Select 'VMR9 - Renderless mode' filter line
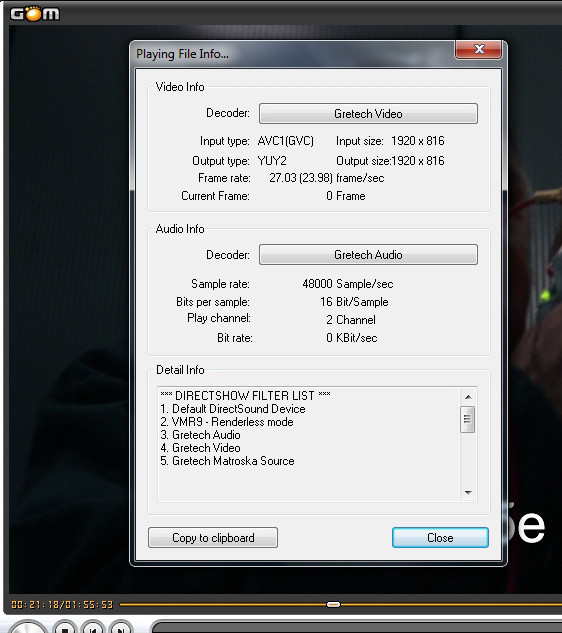The width and height of the screenshot is (562, 633). point(227,422)
